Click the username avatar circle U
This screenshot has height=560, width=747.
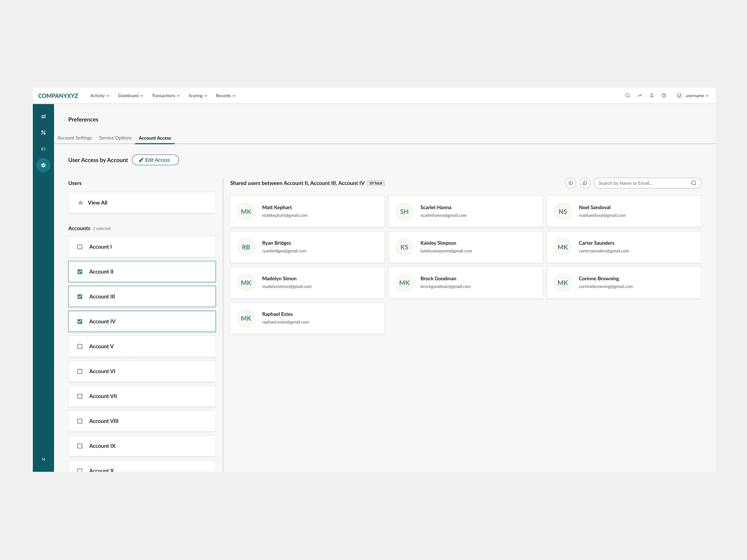pos(679,96)
